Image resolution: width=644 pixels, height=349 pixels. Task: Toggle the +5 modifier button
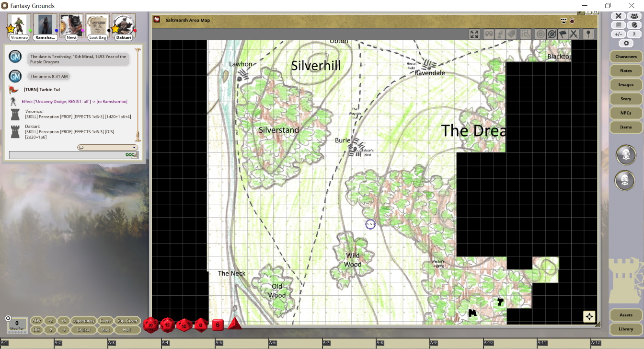[x=64, y=321]
